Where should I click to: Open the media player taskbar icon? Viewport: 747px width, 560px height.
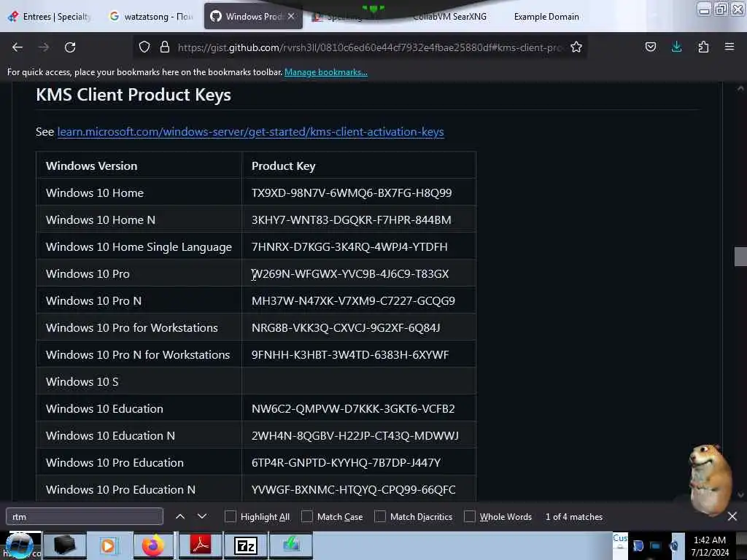[108, 545]
